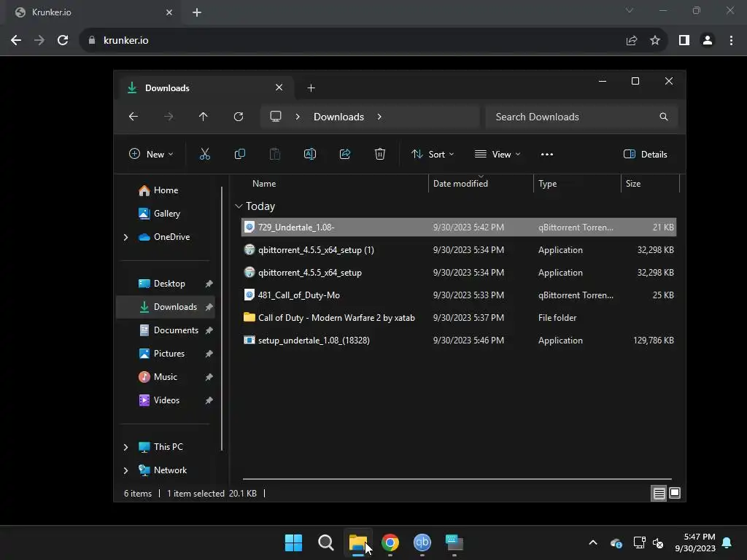Click the Cut scissors icon in toolbar
747x560 pixels.
click(x=205, y=154)
